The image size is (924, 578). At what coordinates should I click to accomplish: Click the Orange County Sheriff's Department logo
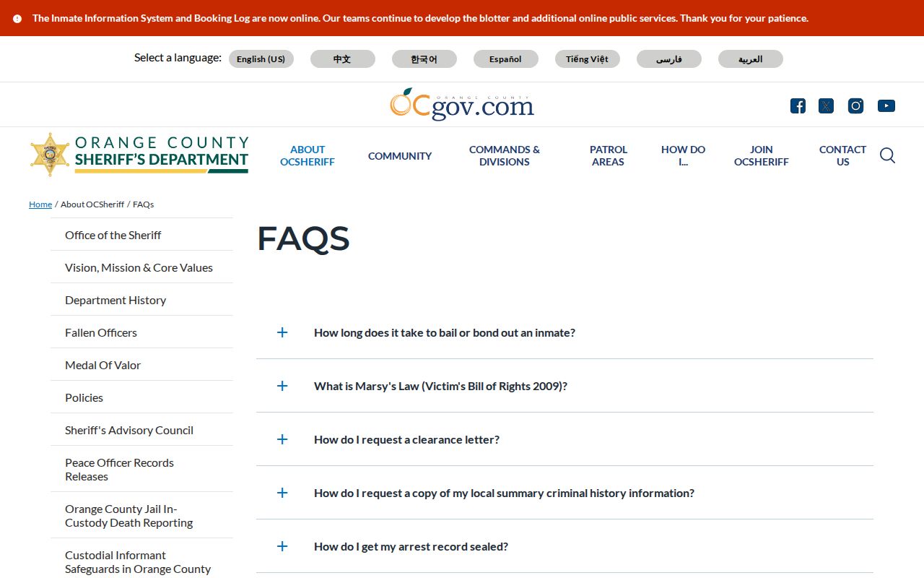tap(139, 155)
